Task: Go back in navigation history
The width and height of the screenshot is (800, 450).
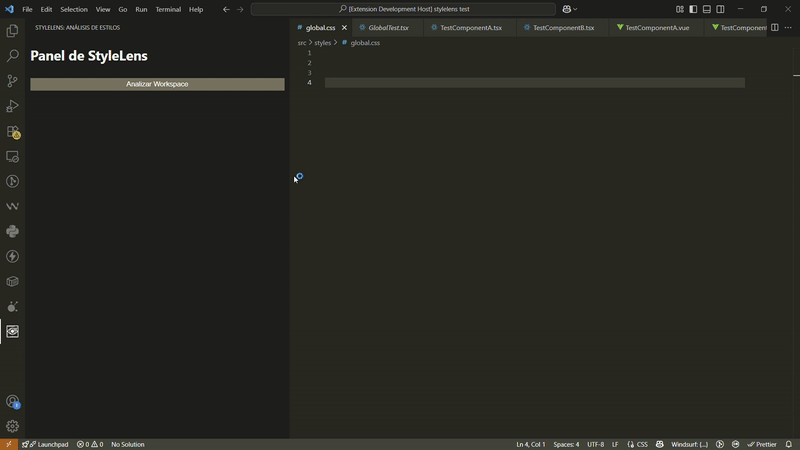Action: click(226, 9)
